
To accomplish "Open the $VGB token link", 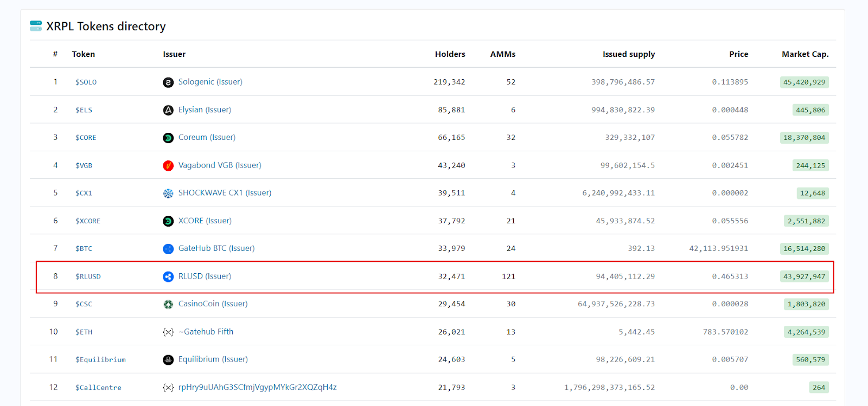I will point(84,165).
